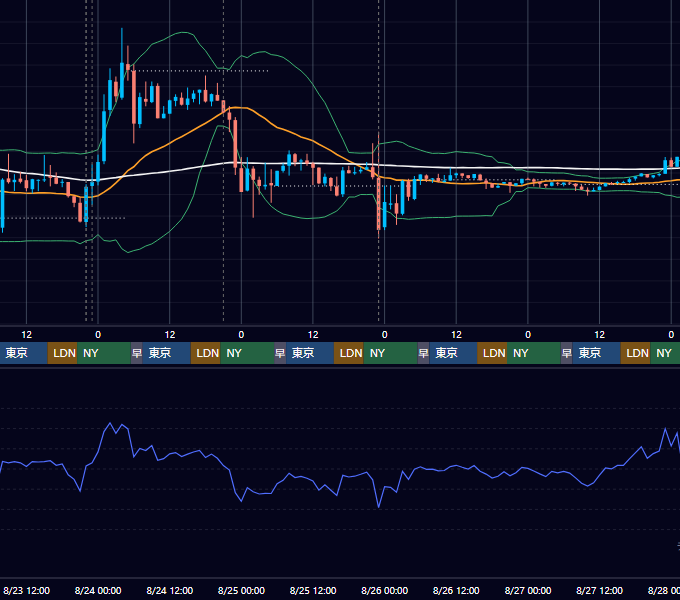This screenshot has height=600, width=680.
Task: Select the NY session block spanning 8/25 00:00
Action: tap(247, 353)
